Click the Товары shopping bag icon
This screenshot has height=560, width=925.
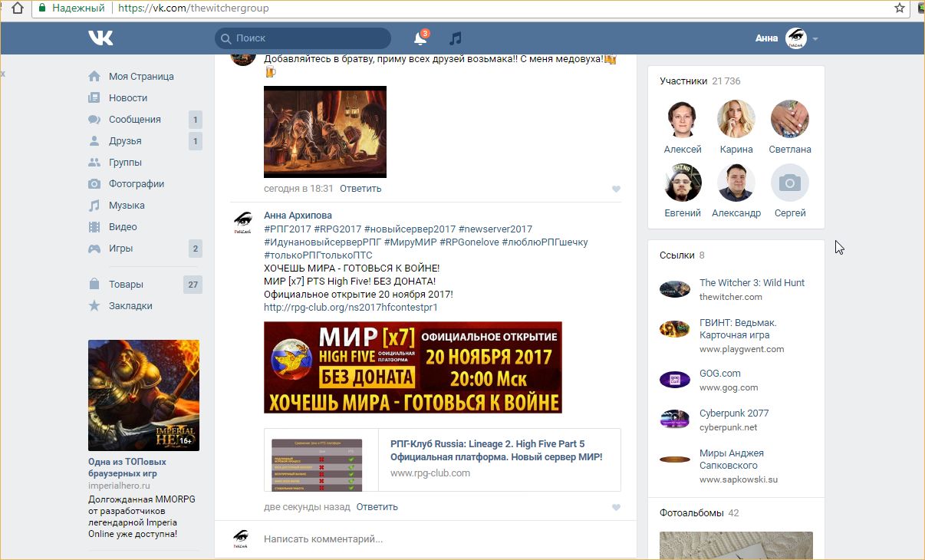[x=94, y=284]
